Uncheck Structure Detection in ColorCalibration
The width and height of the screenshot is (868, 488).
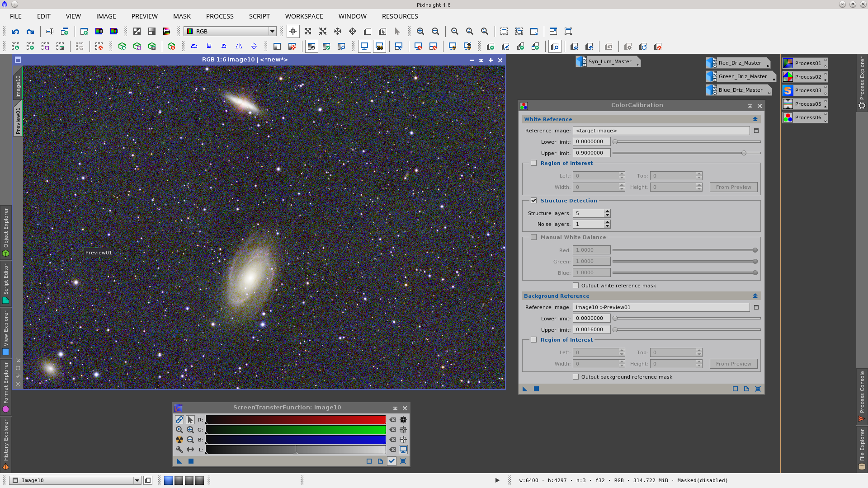[534, 200]
